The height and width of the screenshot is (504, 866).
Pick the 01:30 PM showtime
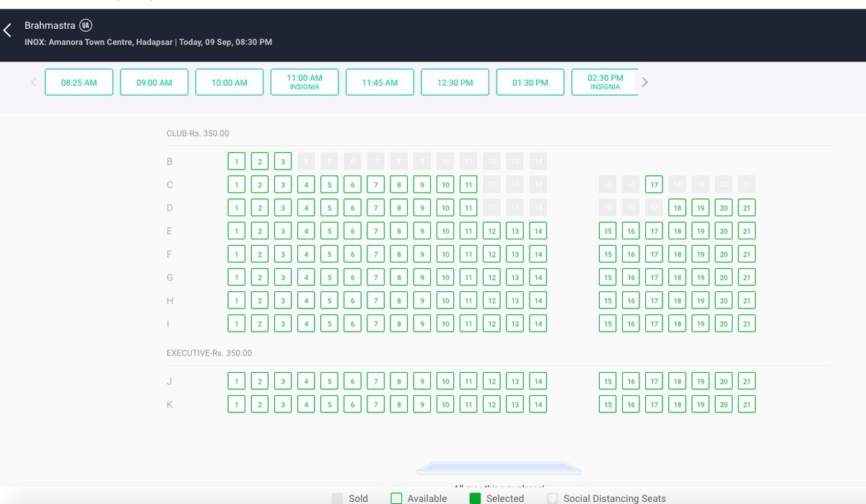pyautogui.click(x=530, y=82)
